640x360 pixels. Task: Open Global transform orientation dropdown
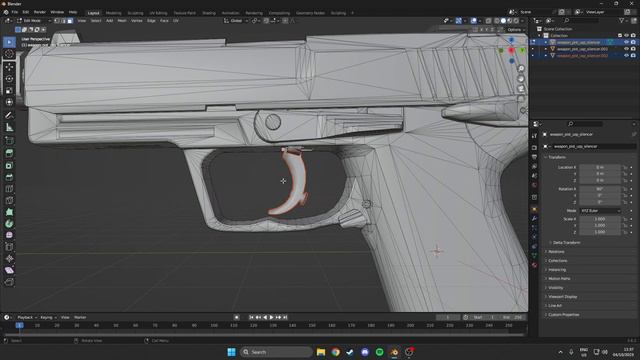236,20
